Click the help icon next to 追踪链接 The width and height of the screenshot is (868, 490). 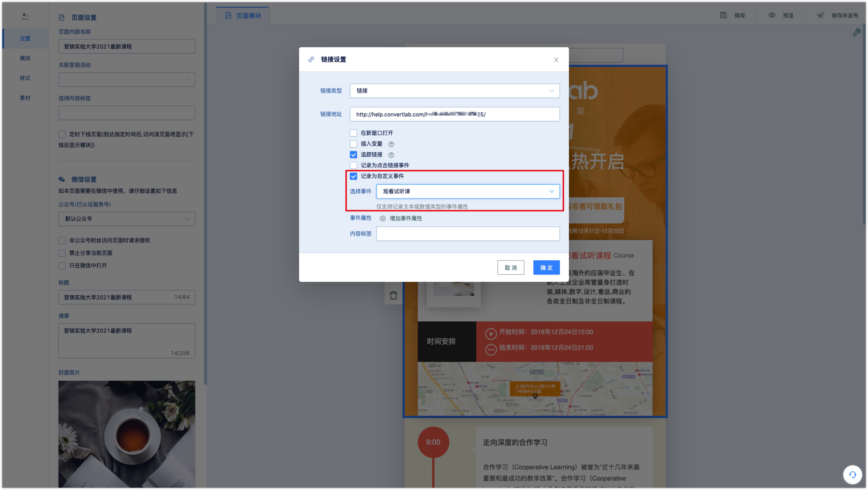tap(391, 155)
